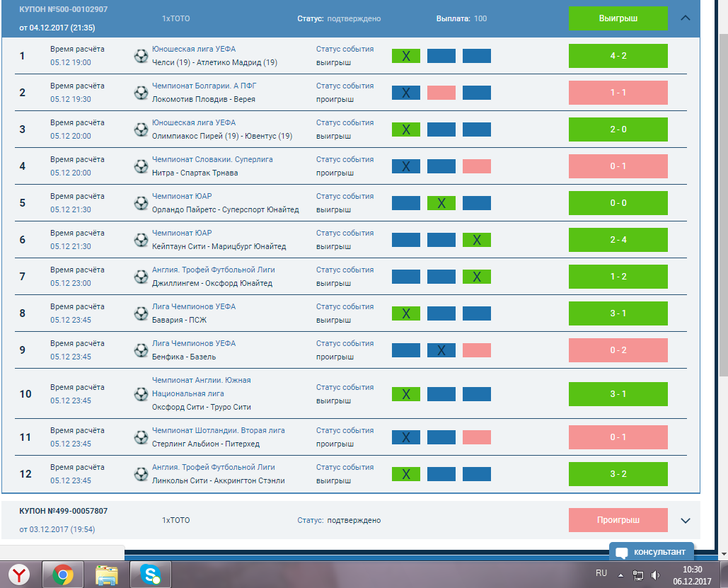Click the pink box in Локомотив Пловдив row

point(441,93)
